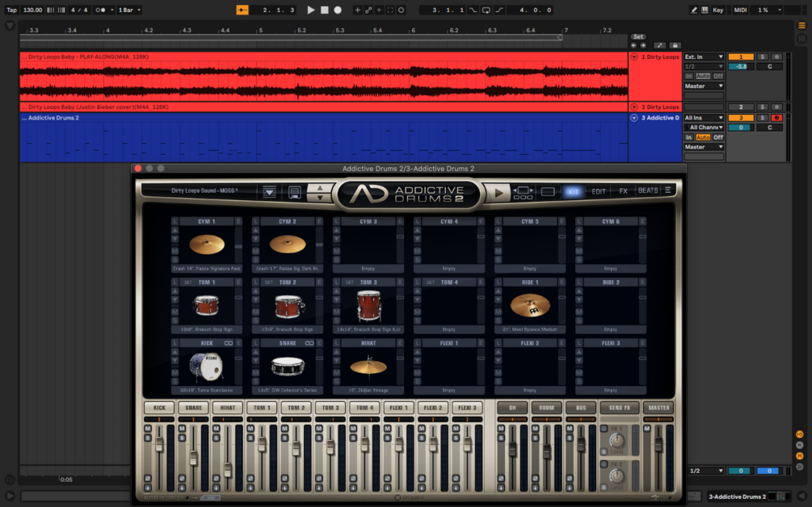Click Addictive Drums play preview button
Viewport: 812px width, 507px height.
[498, 193]
